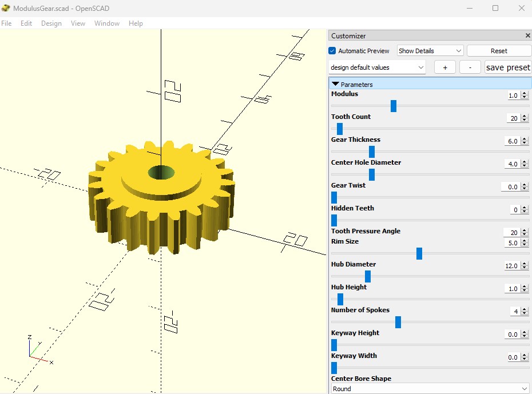The image size is (532, 394).
Task: Close the Customizer panel
Action: [x=527, y=35]
